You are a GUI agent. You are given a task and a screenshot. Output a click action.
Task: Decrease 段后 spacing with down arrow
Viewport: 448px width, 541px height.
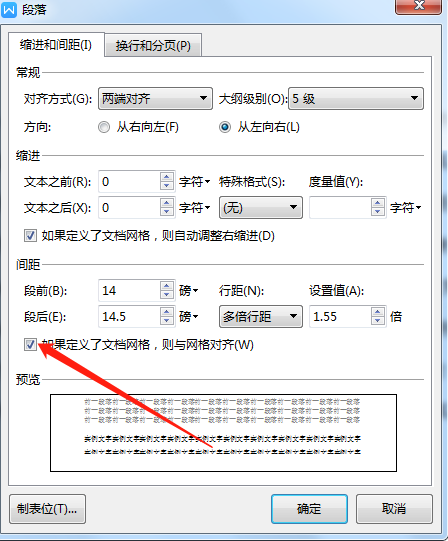click(x=167, y=321)
